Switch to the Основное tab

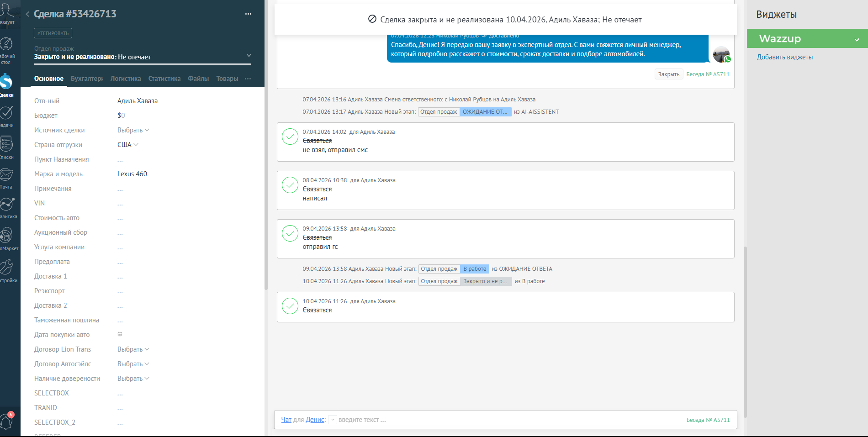point(49,79)
